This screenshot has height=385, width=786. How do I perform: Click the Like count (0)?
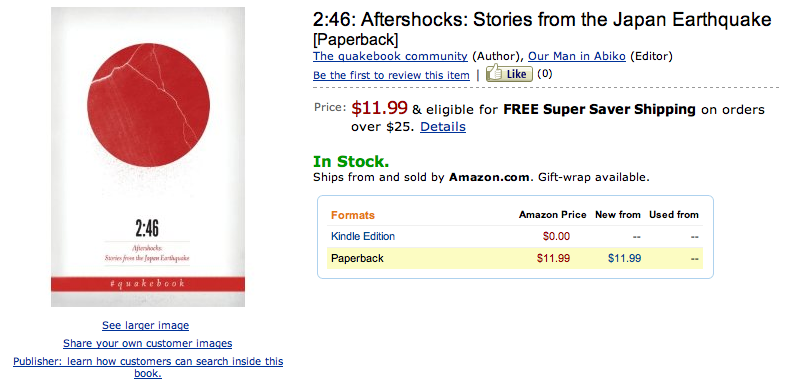click(544, 74)
